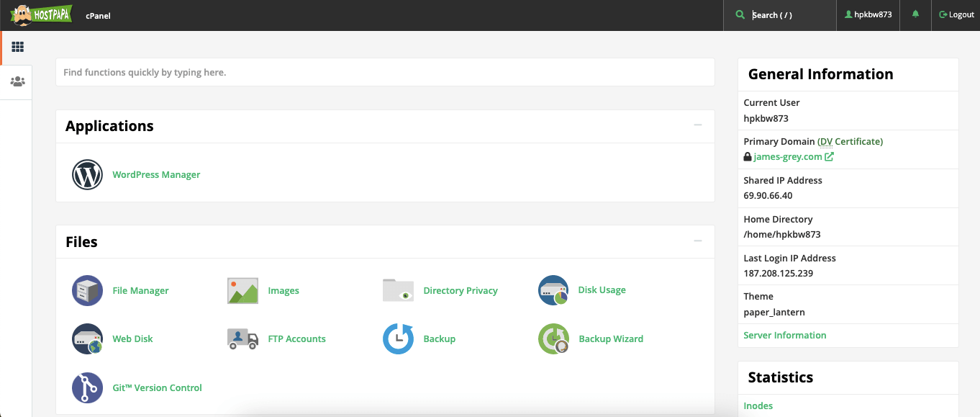980x417 pixels.
Task: Collapse the Applications section
Action: pos(697,125)
